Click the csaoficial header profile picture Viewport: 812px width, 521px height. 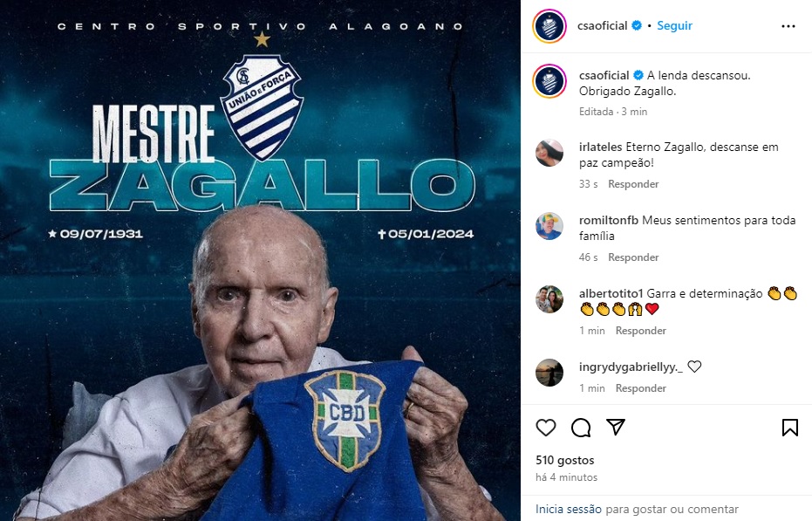click(549, 26)
